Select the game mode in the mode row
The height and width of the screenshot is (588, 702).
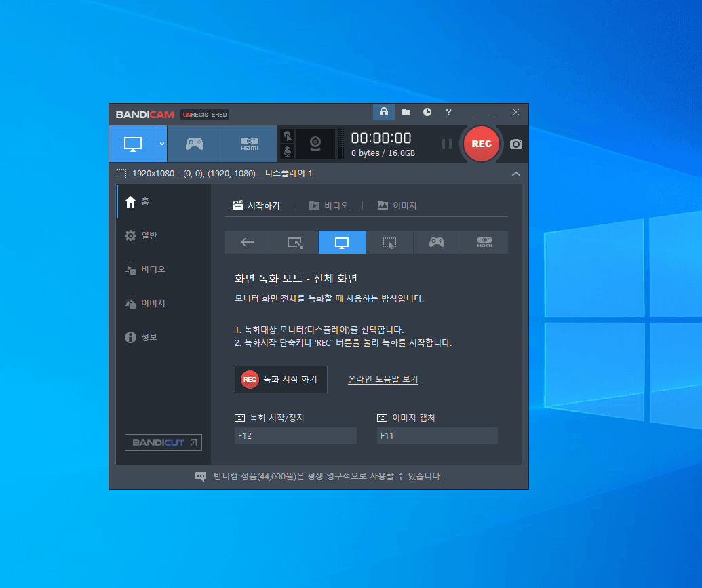(437, 242)
